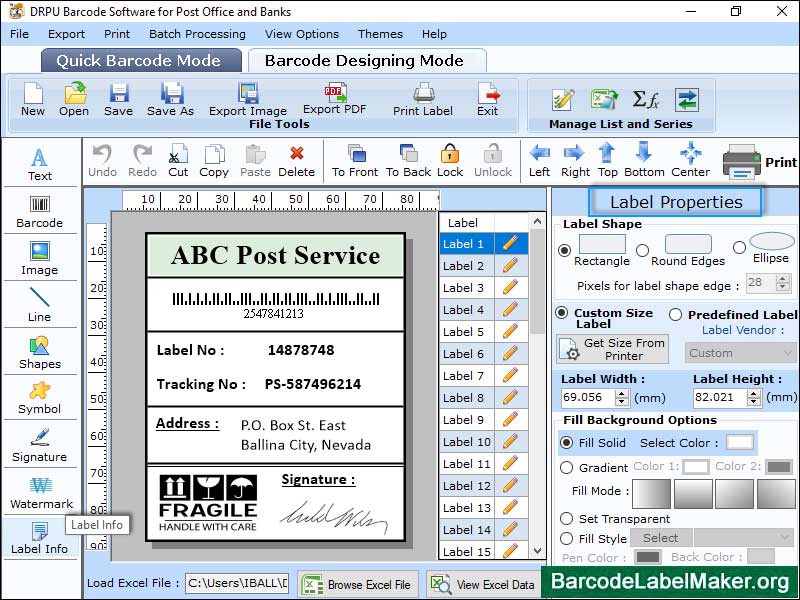This screenshot has width=800, height=600.
Task: Select Rectangle label shape
Action: point(565,251)
